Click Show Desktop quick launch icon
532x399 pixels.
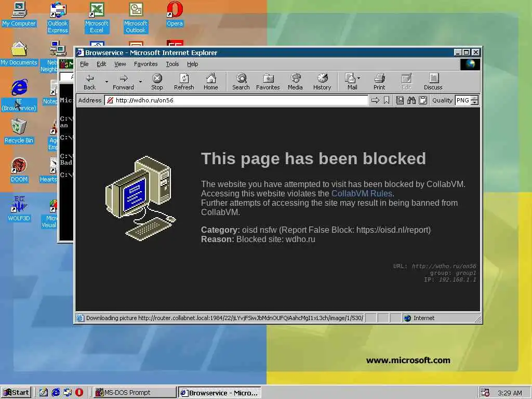point(44,393)
